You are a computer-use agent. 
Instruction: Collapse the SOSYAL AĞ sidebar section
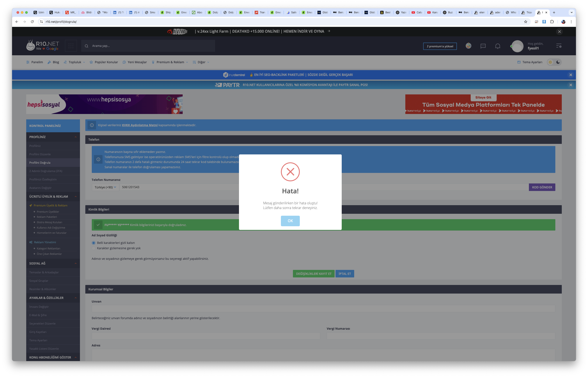[76, 263]
